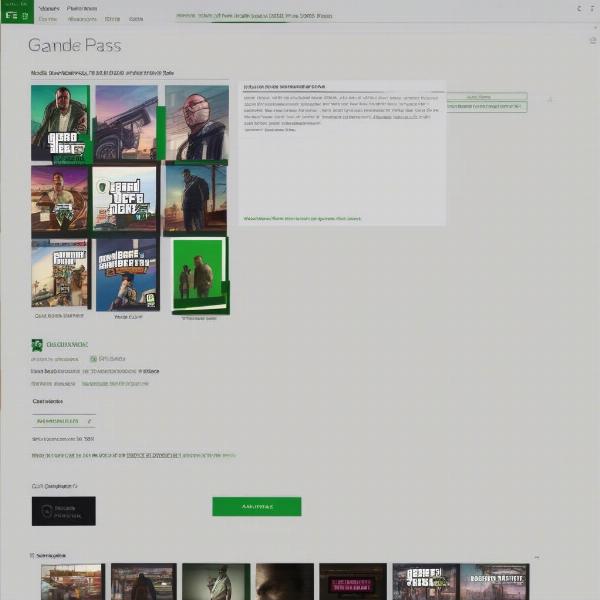Screen dimensions: 600x600
Task: Select the last thumbnail in the bottom strip
Action: 494,582
